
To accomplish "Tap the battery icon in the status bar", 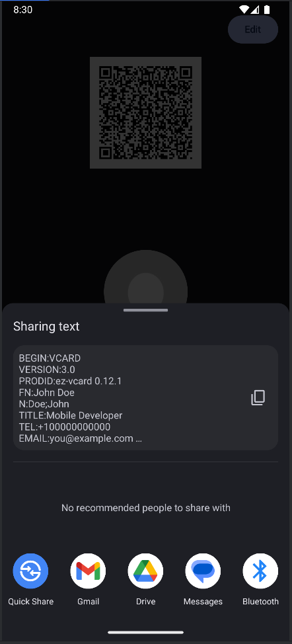I will (267, 9).
